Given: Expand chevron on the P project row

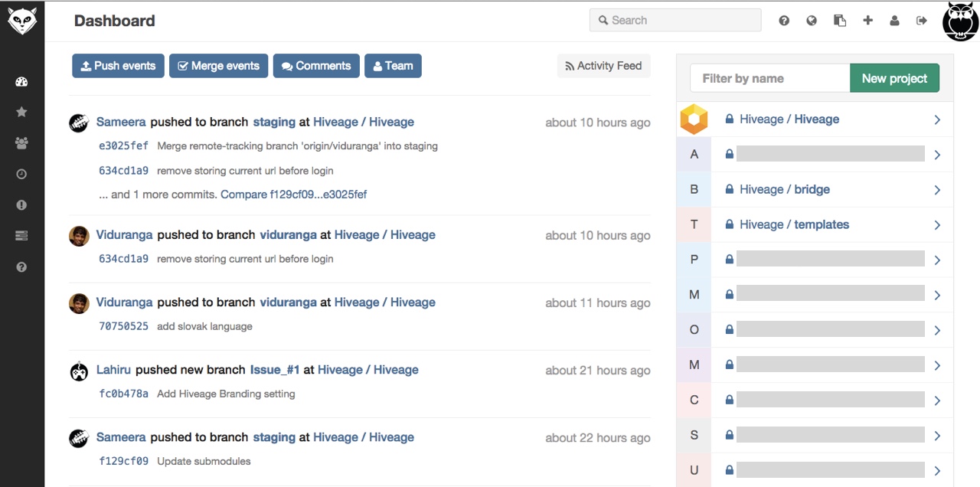Looking at the screenshot, I should [x=937, y=260].
